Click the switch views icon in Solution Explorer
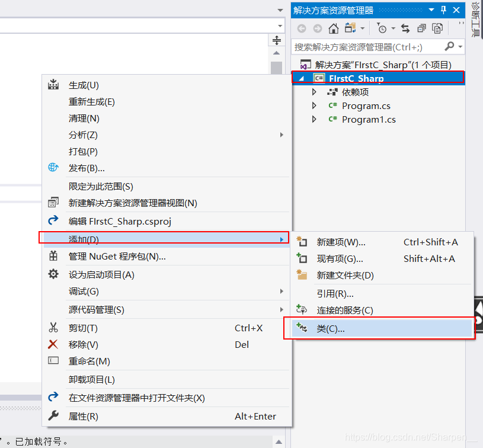The height and width of the screenshot is (448, 483). click(350, 28)
